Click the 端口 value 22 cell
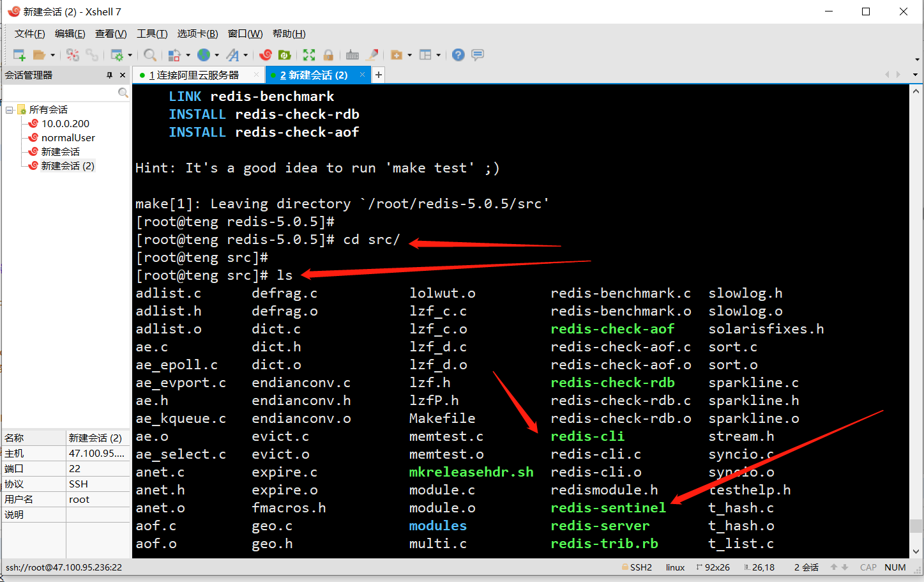Image resolution: width=924 pixels, height=582 pixels. pyautogui.click(x=98, y=469)
